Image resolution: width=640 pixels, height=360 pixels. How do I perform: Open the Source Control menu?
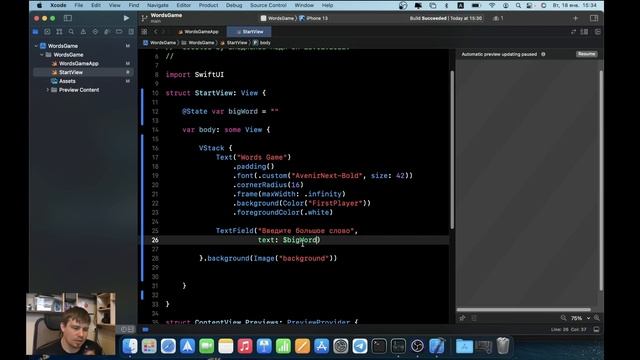(268, 5)
